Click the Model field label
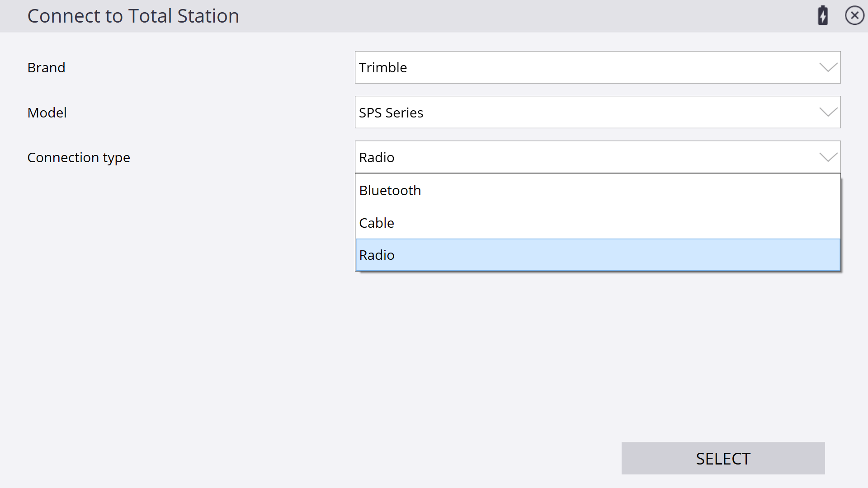This screenshot has height=488, width=868. pos(47,113)
